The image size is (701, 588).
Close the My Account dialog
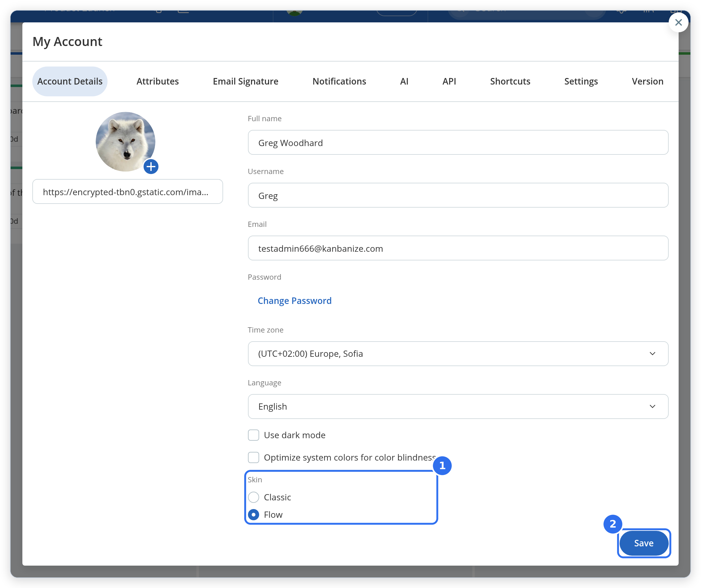click(678, 22)
